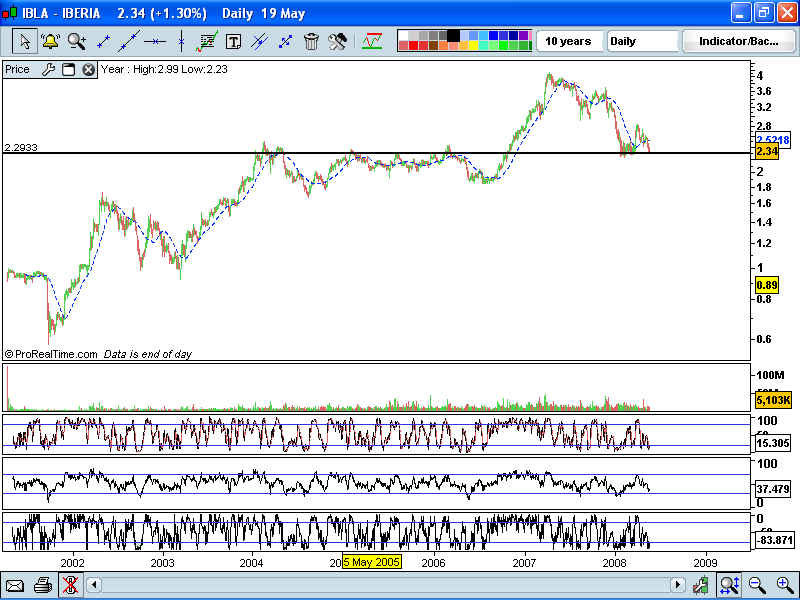The image size is (800, 600).
Task: Pick the purple color swatch
Action: click(523, 35)
